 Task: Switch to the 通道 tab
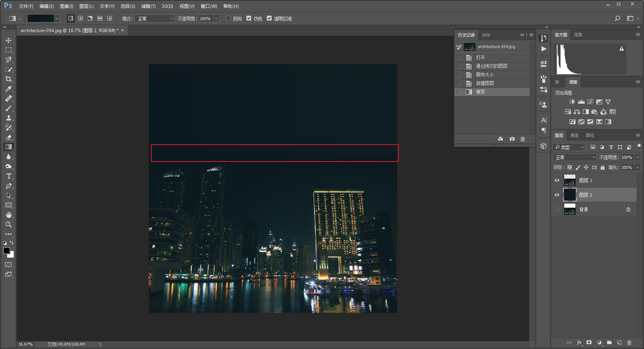coord(574,135)
